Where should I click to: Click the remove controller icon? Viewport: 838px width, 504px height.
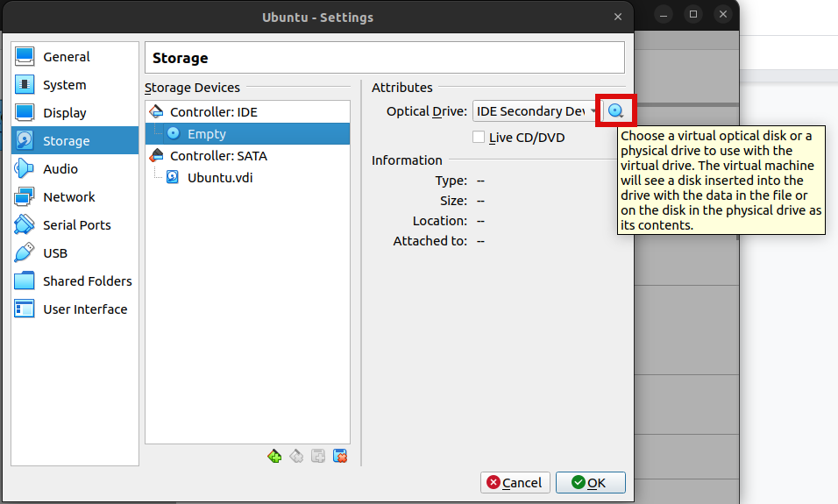click(x=296, y=456)
